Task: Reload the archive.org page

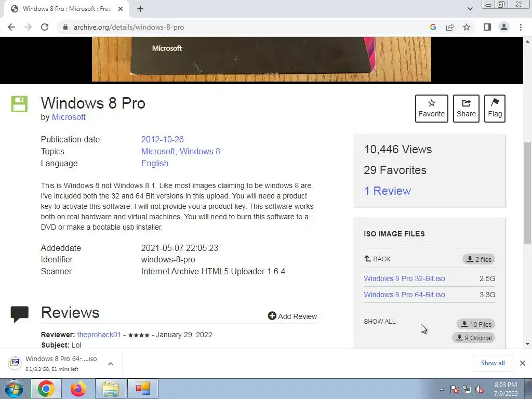Action: (x=45, y=27)
